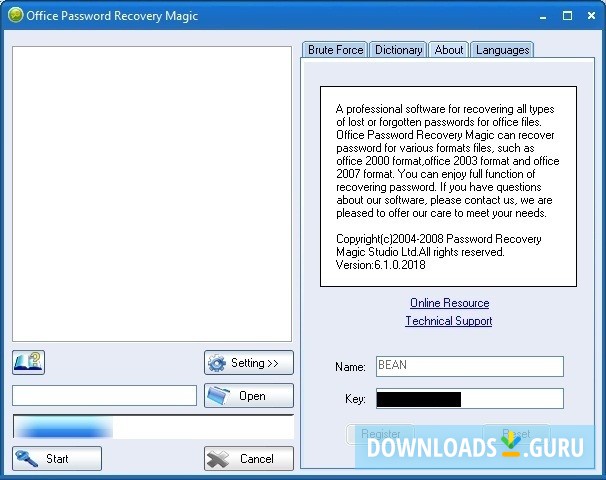Switch to the Dictionary tab
606x480 pixels.
[x=398, y=50]
